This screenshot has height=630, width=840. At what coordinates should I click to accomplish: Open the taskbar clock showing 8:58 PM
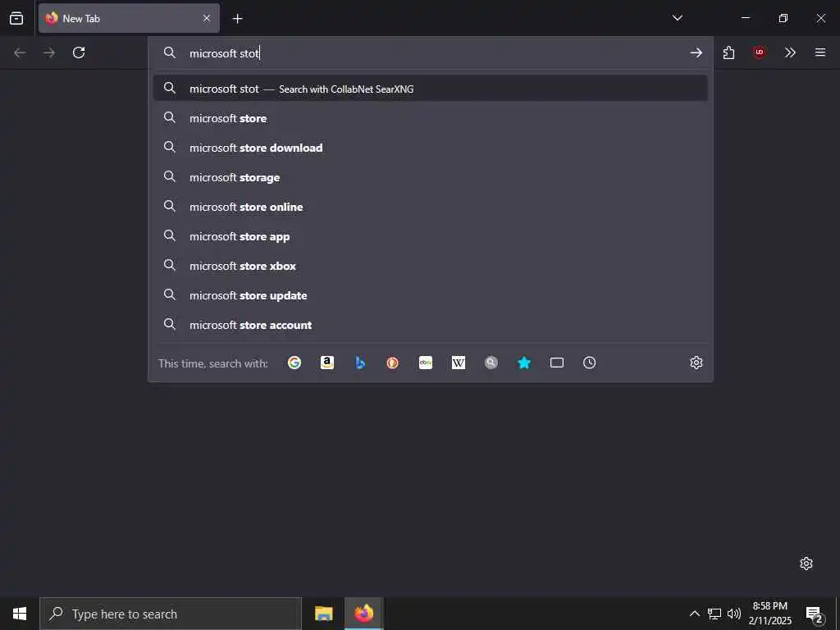[770, 614]
